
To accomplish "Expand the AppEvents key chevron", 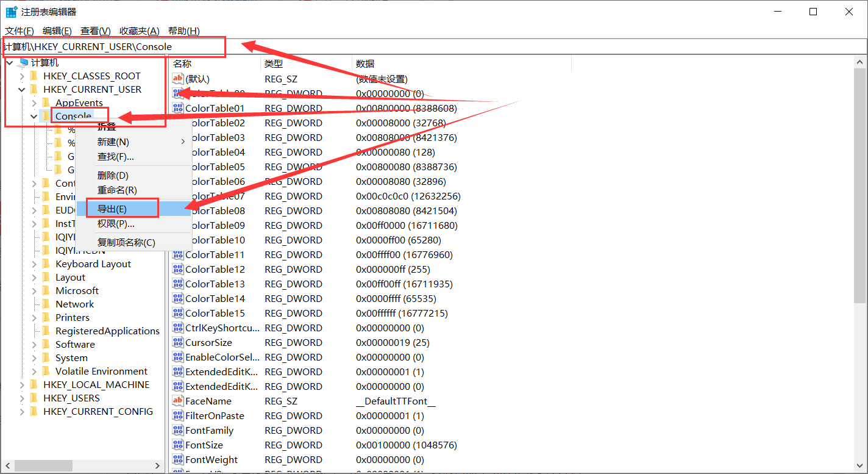I will (34, 103).
